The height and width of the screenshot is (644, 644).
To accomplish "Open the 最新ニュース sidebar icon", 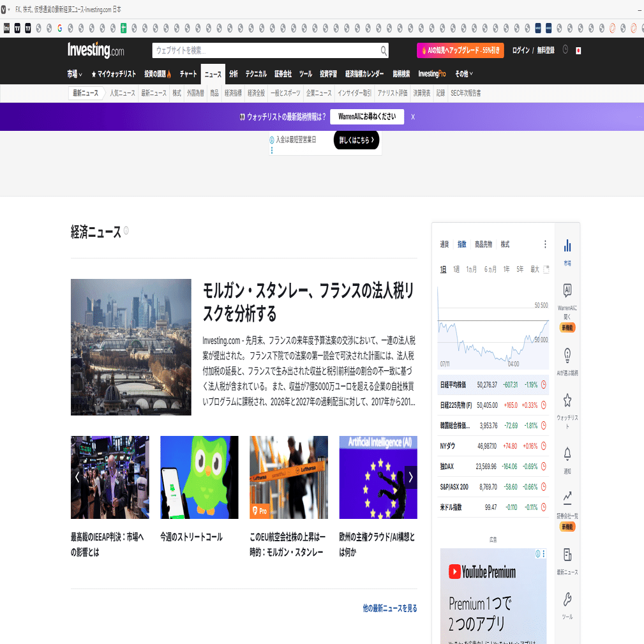I will tap(567, 554).
